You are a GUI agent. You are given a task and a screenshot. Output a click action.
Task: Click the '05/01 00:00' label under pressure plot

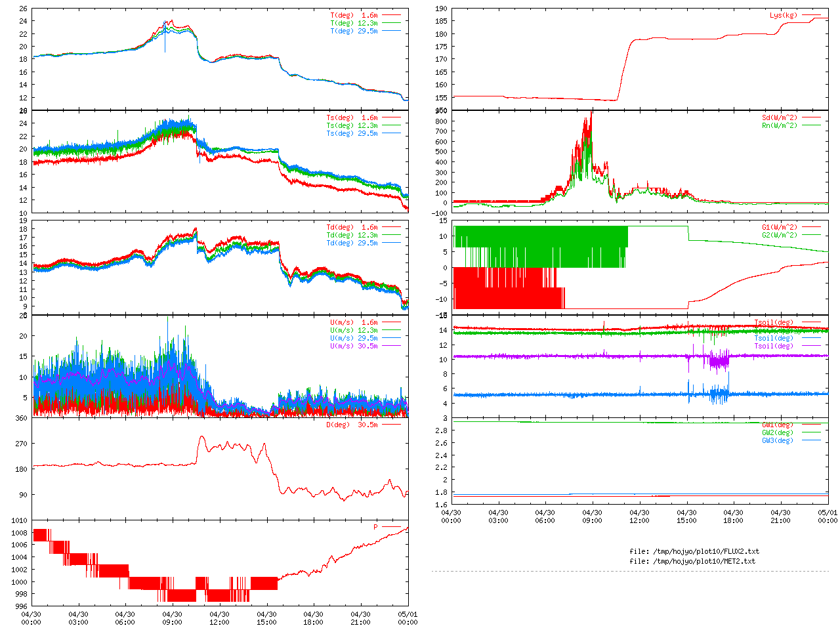click(408, 618)
